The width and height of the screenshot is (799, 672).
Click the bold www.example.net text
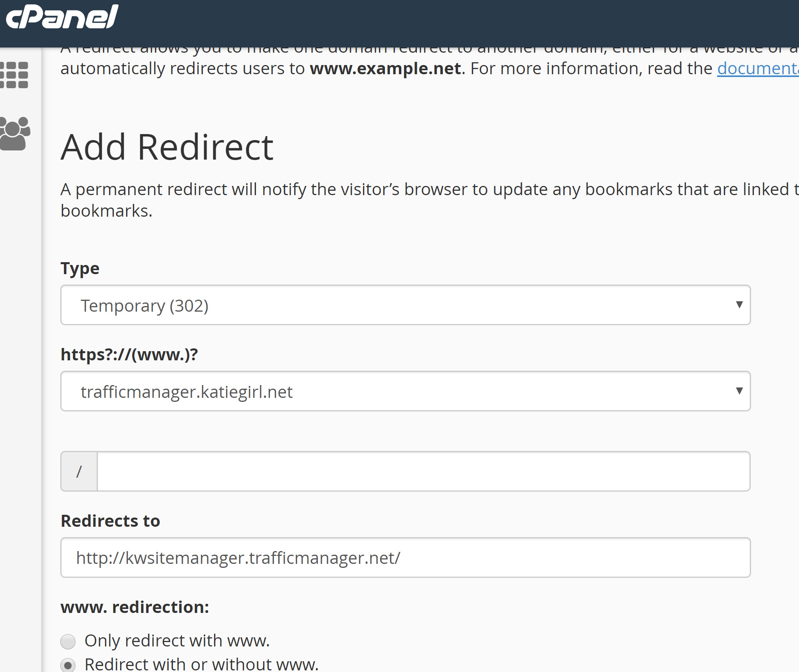coord(385,69)
